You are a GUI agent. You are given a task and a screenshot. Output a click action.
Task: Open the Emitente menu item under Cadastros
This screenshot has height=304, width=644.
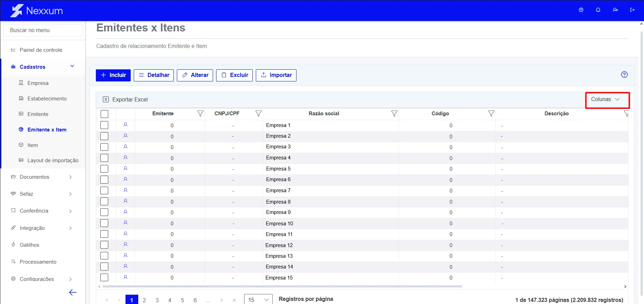[38, 114]
